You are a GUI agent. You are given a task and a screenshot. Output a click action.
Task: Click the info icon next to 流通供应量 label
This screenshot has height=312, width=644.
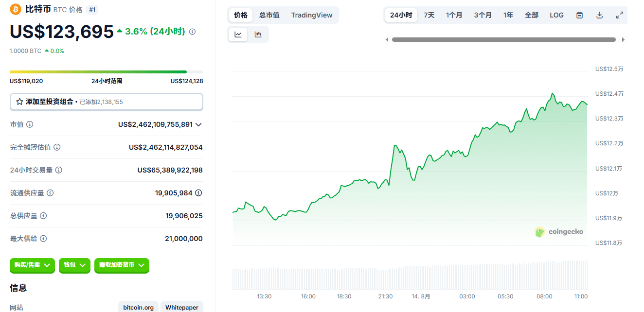[x=50, y=193]
